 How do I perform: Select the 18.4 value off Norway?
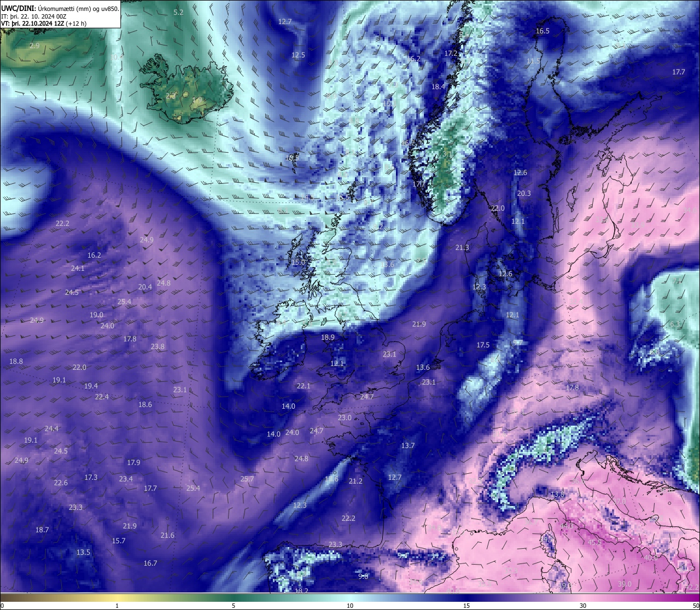pos(438,86)
